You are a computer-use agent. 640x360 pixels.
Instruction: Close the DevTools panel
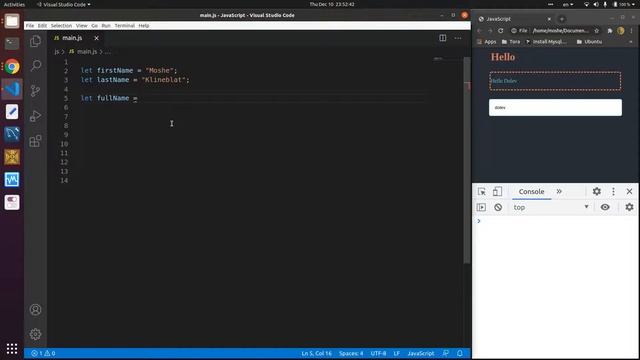point(629,191)
